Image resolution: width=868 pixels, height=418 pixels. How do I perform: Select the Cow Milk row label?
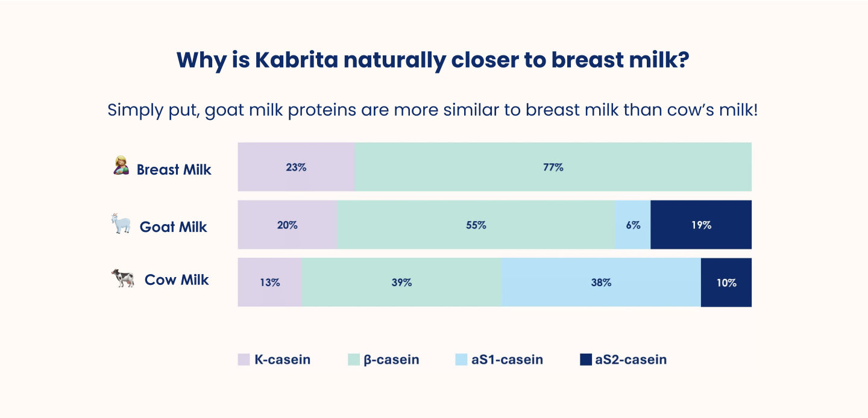[177, 280]
